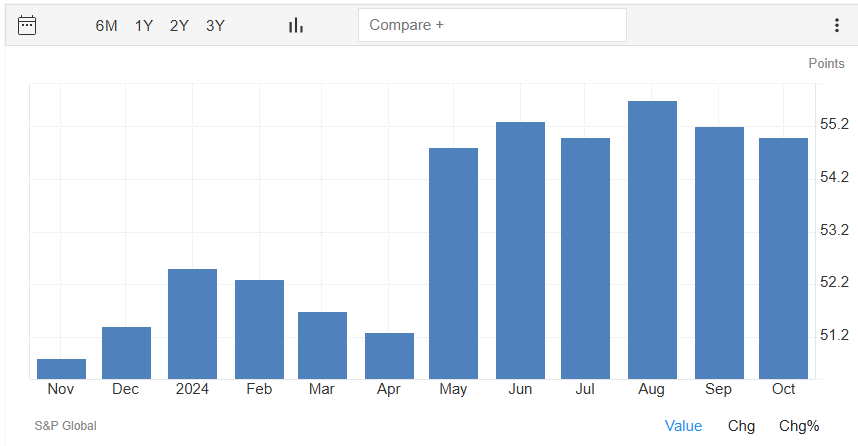Click the Apr x-axis label

click(389, 390)
